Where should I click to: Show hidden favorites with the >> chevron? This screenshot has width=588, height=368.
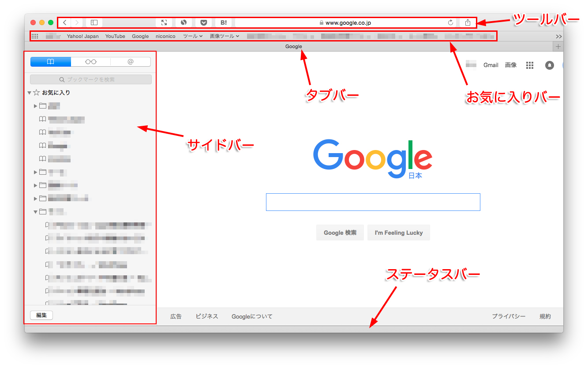[x=559, y=36]
